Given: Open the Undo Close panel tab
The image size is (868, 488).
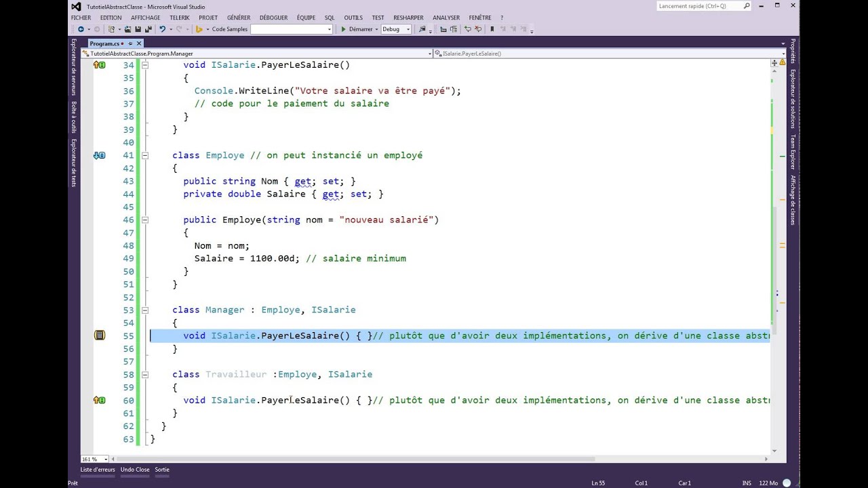Looking at the screenshot, I should point(135,470).
